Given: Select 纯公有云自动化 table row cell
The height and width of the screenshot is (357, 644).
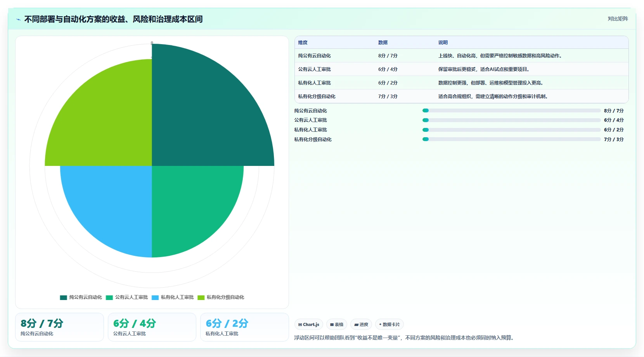Looking at the screenshot, I should coord(314,56).
